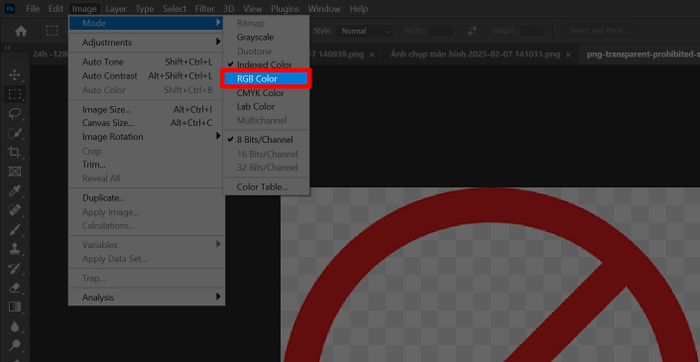Swap width and height arrows icon
This screenshot has width=700, height=362.
(x=472, y=31)
